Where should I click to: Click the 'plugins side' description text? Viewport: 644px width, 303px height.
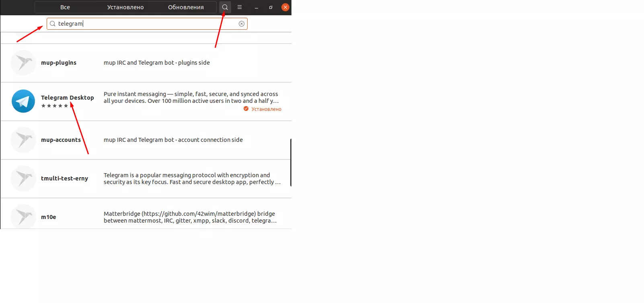point(157,63)
